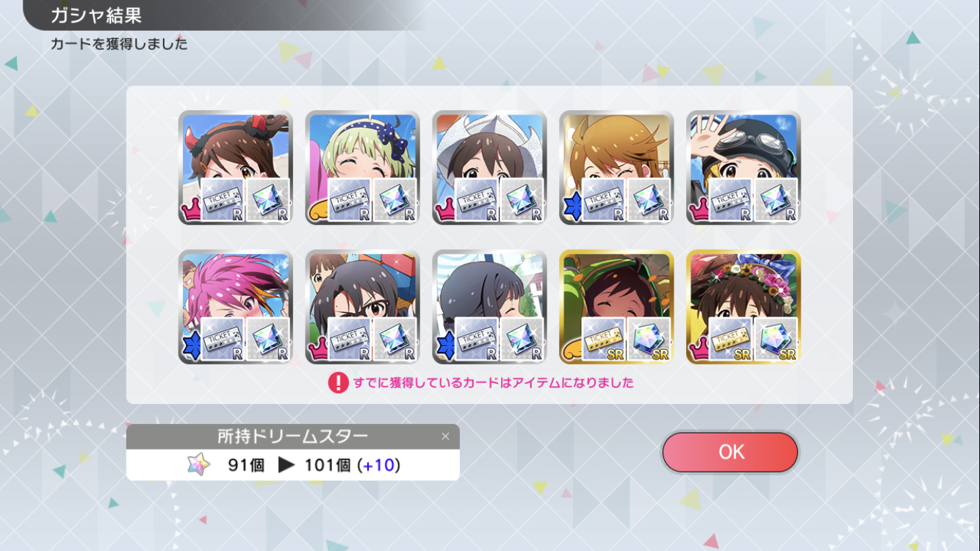Open the glasses girl with black hair card
The image size is (980, 551).
362,306
